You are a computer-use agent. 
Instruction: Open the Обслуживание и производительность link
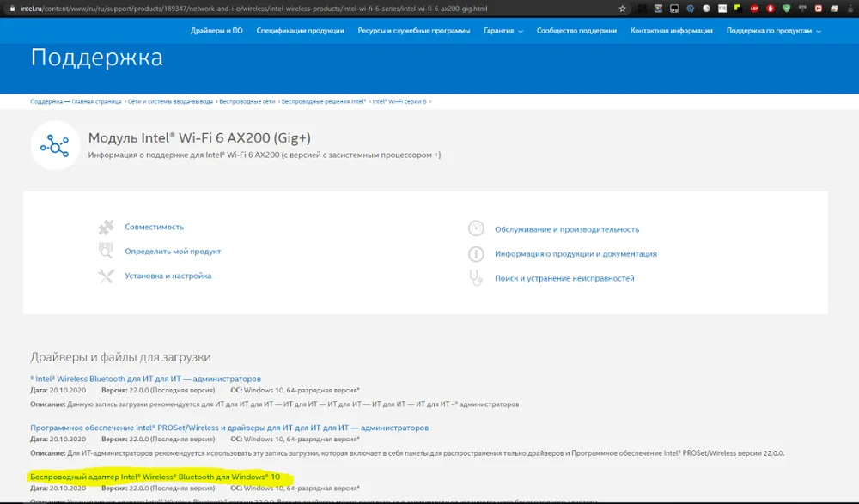coord(566,229)
